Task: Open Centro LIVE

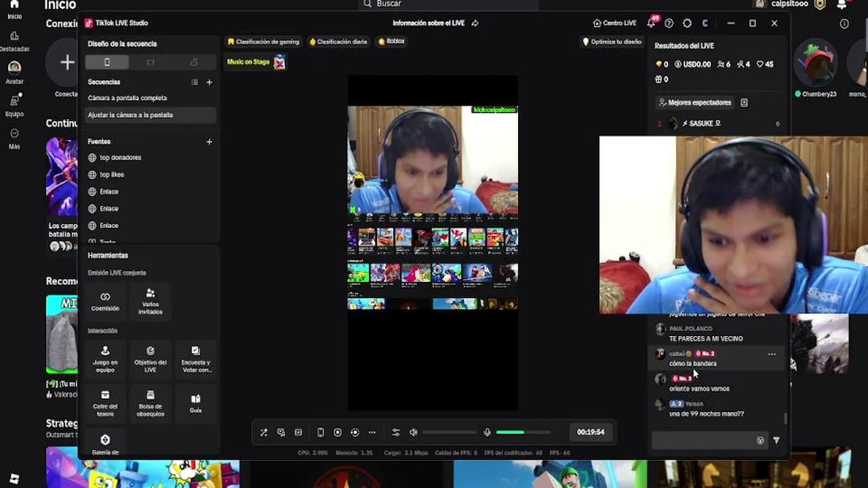Action: coord(614,23)
